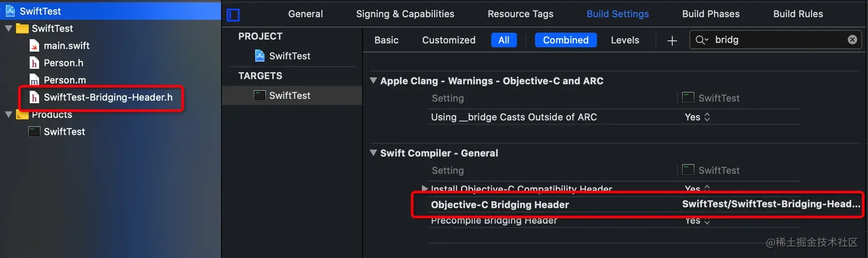Open the Precompile Bridging Header value dropdown
Viewport: 868px width, 258px height.
pyautogui.click(x=697, y=221)
